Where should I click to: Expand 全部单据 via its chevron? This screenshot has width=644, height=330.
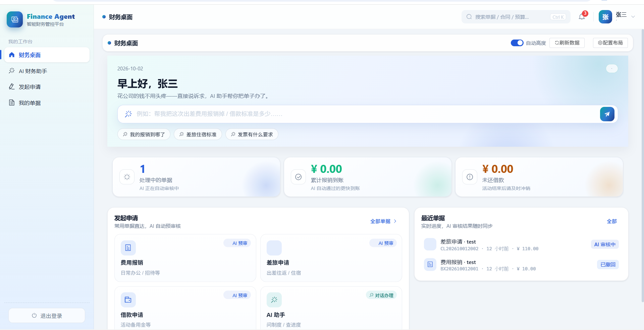395,221
